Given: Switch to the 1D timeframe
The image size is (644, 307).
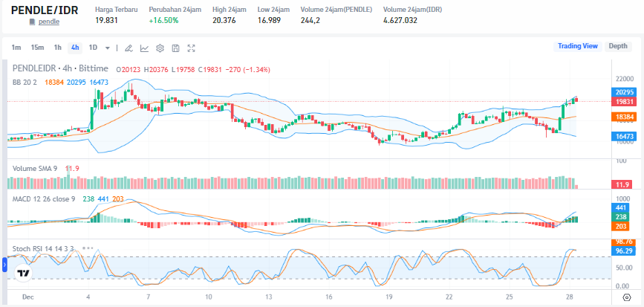Looking at the screenshot, I should coord(94,48).
